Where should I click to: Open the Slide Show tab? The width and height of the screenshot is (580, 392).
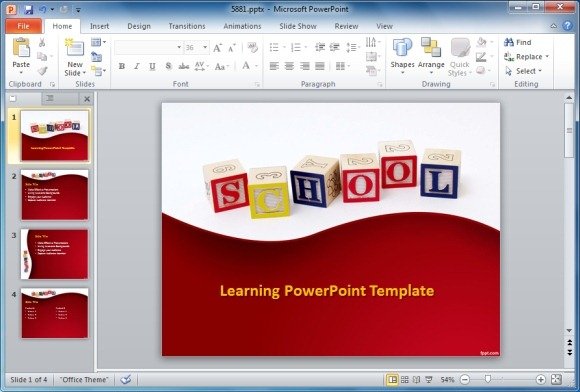[x=298, y=26]
